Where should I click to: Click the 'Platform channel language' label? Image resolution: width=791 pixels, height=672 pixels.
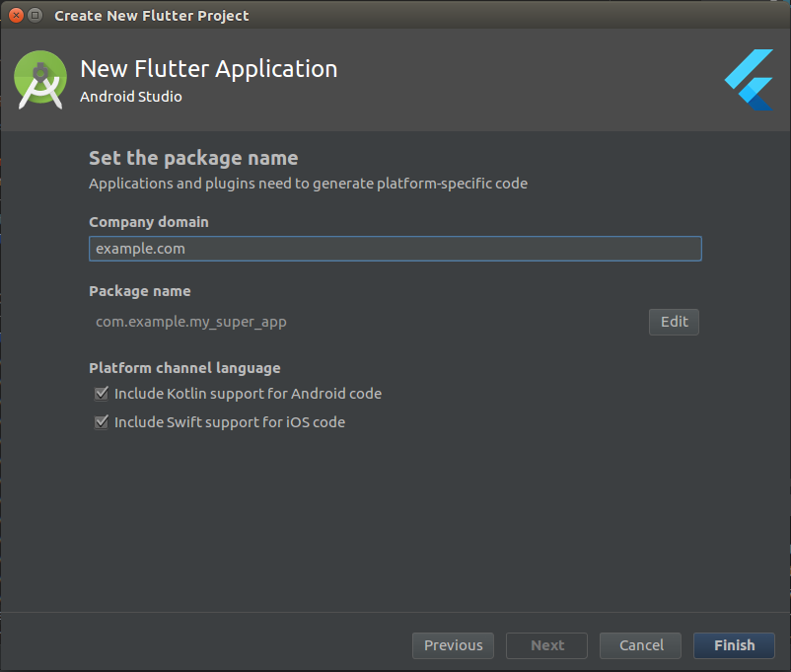[x=184, y=368]
